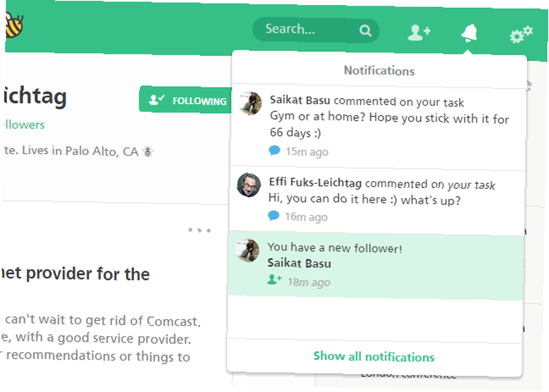Click the notifications bell icon
Screen dimensions: 549x392
469,33
